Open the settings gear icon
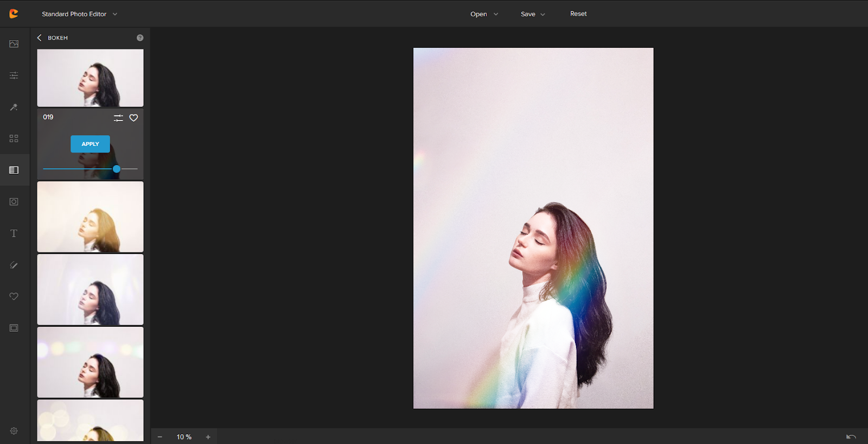Image resolution: width=868 pixels, height=444 pixels. pyautogui.click(x=14, y=431)
